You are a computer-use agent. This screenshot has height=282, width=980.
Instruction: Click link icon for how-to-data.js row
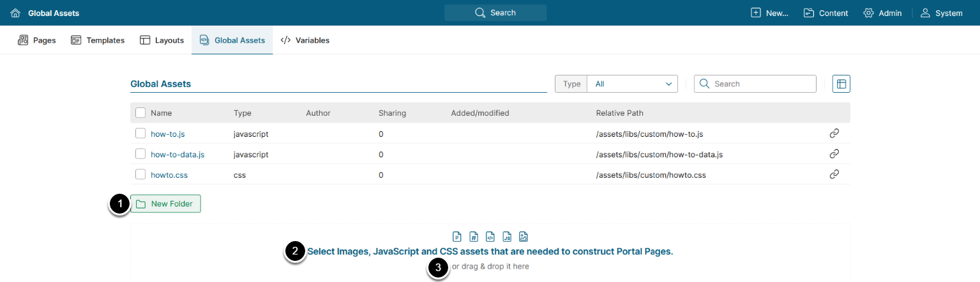coord(833,154)
